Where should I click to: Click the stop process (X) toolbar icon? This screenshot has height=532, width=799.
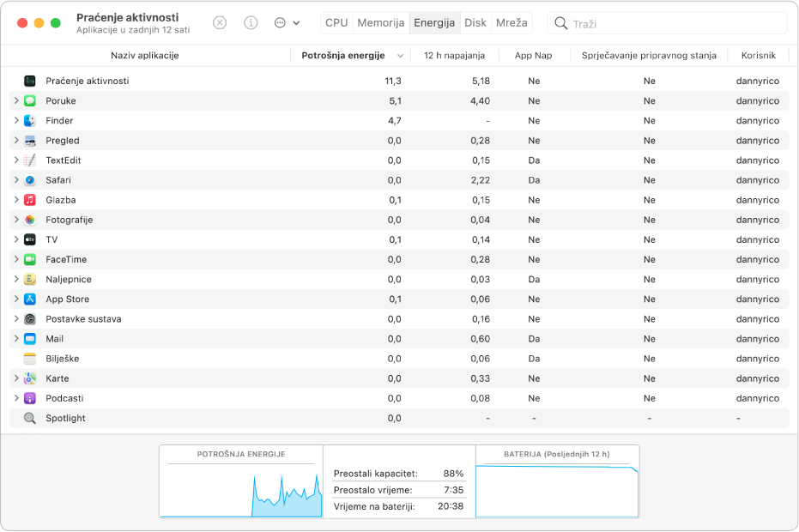pyautogui.click(x=220, y=23)
